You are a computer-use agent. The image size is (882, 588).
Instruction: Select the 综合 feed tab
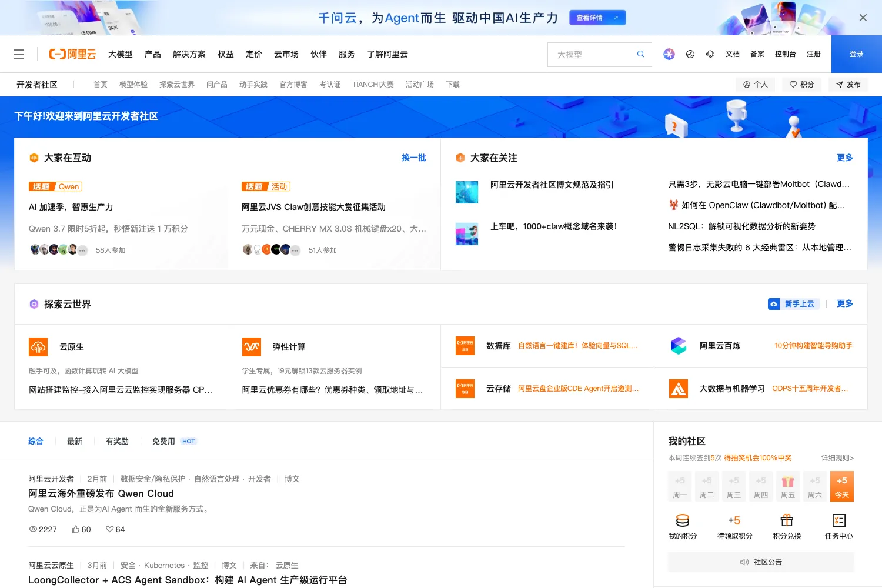coord(36,442)
